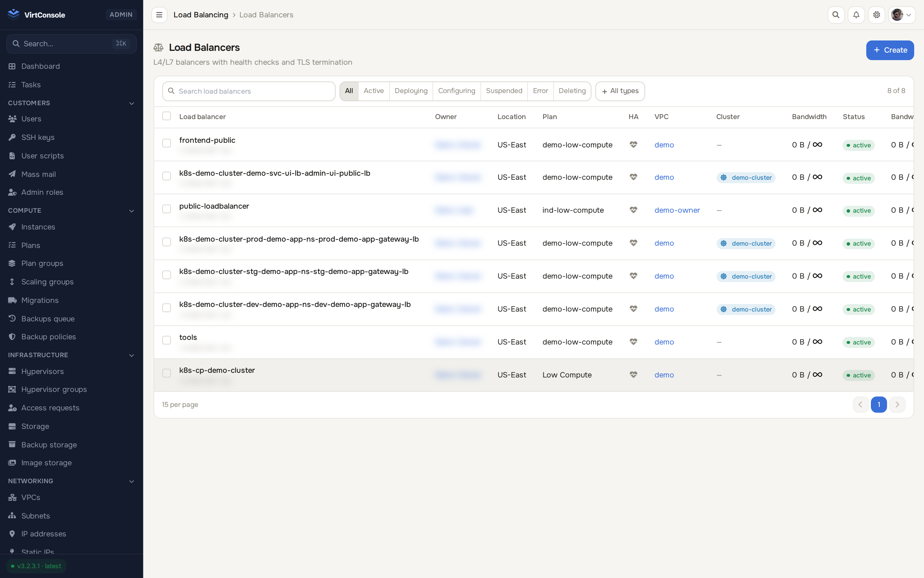Image resolution: width=924 pixels, height=578 pixels.
Task: Go to next page arrow
Action: [x=897, y=404]
